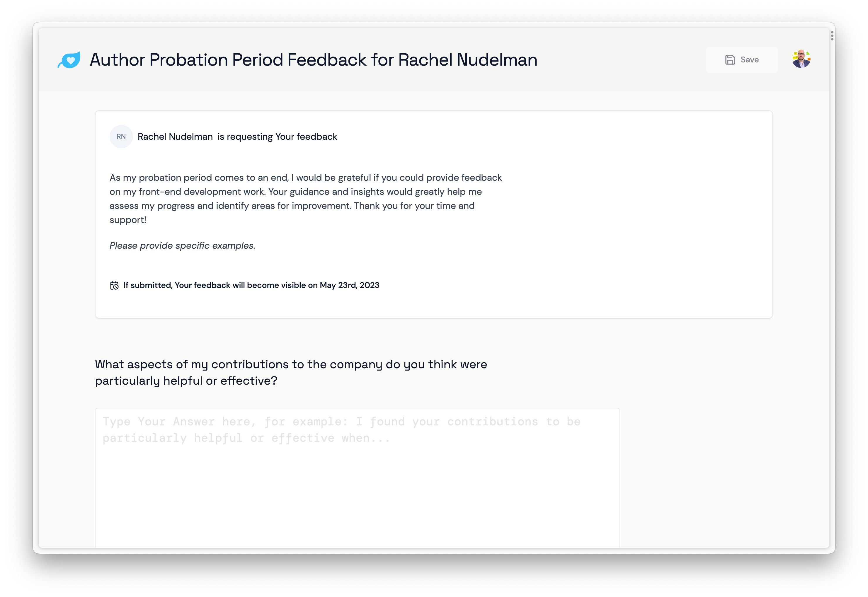
Task: Click the calendar-clock icon beside the visibility note
Action: [x=115, y=285]
